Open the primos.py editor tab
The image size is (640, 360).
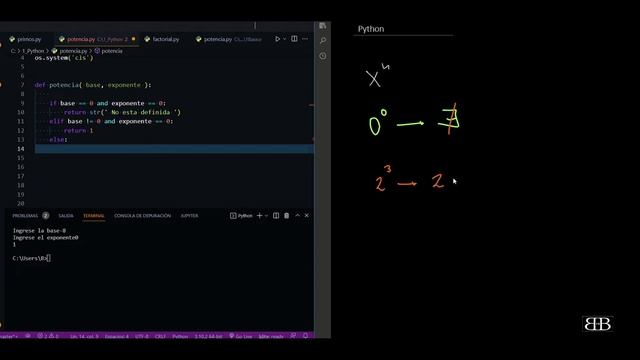click(x=26, y=39)
